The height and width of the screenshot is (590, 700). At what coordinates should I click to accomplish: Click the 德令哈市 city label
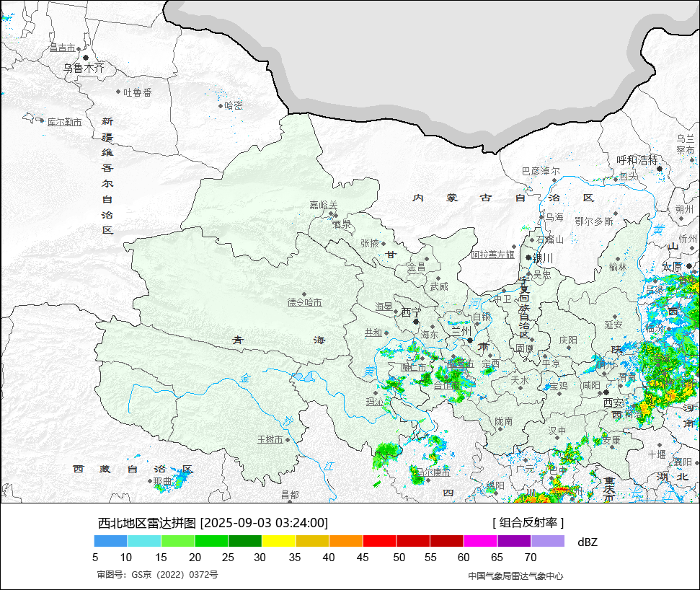[304, 302]
